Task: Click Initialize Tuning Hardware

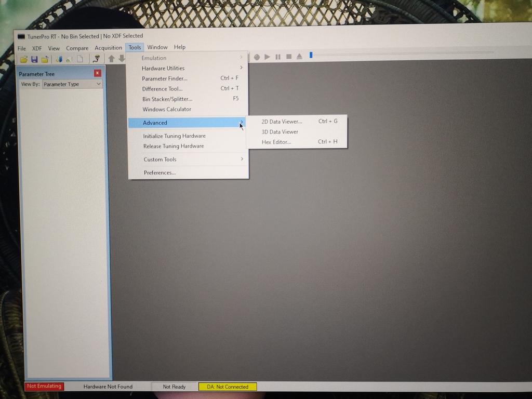Action: click(174, 136)
